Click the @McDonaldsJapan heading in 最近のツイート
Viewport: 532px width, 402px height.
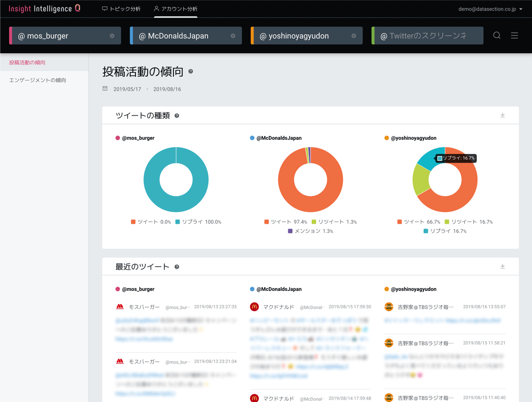pyautogui.click(x=279, y=289)
